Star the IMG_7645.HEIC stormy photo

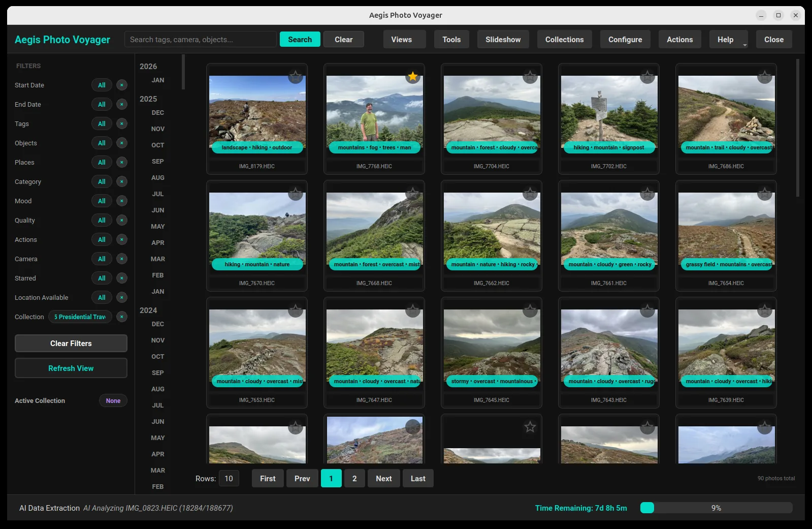coord(530,310)
